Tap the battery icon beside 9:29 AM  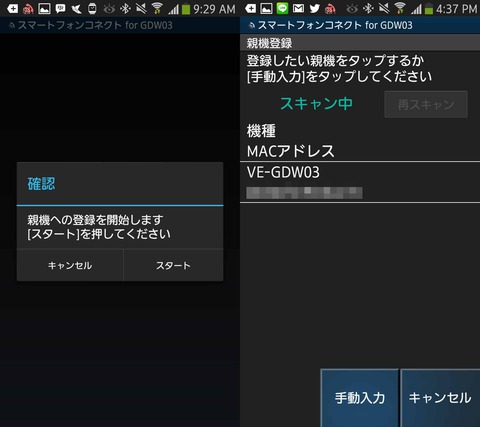(186, 9)
